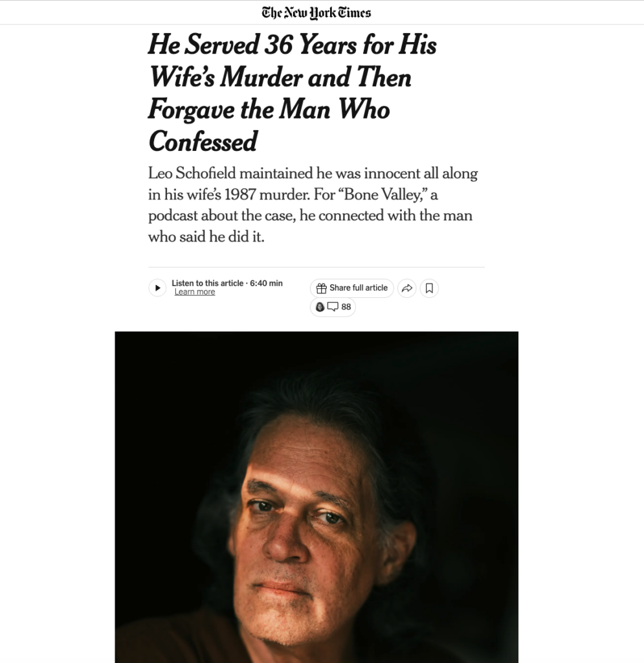Click the summary starting "Leo Schofield maintained"
Screen dimensions: 644x663
point(314,174)
